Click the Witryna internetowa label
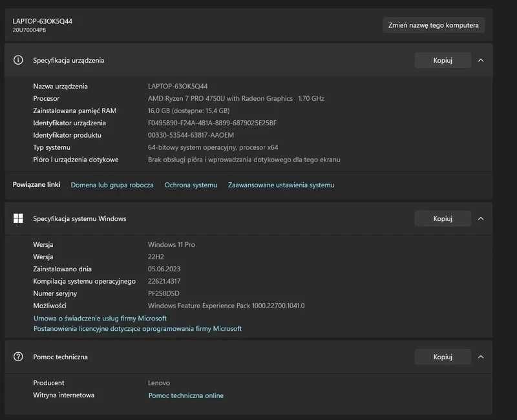Image resolution: width=517 pixels, height=420 pixels. 63,395
